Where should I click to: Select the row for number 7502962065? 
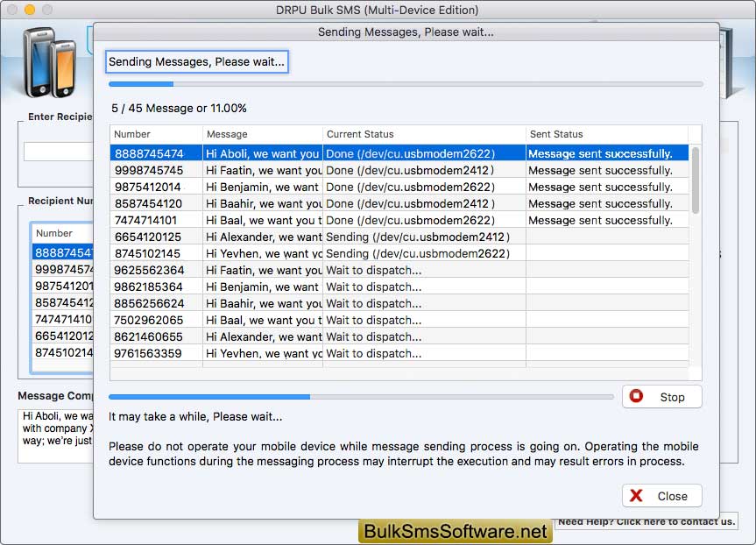pyautogui.click(x=399, y=320)
